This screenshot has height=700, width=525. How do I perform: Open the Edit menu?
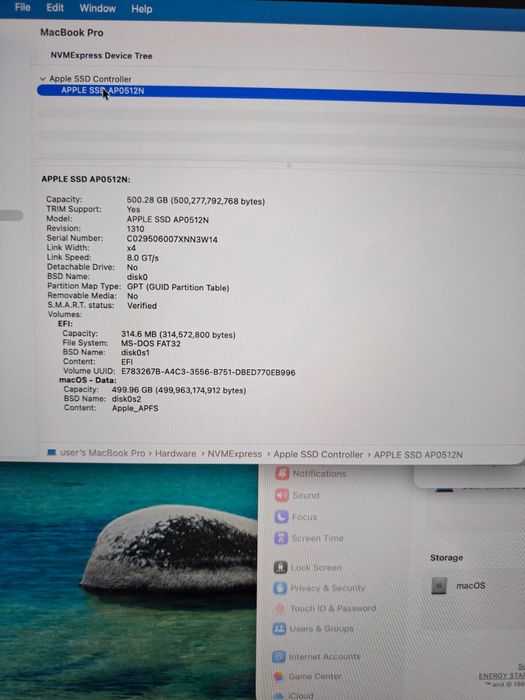(x=55, y=8)
